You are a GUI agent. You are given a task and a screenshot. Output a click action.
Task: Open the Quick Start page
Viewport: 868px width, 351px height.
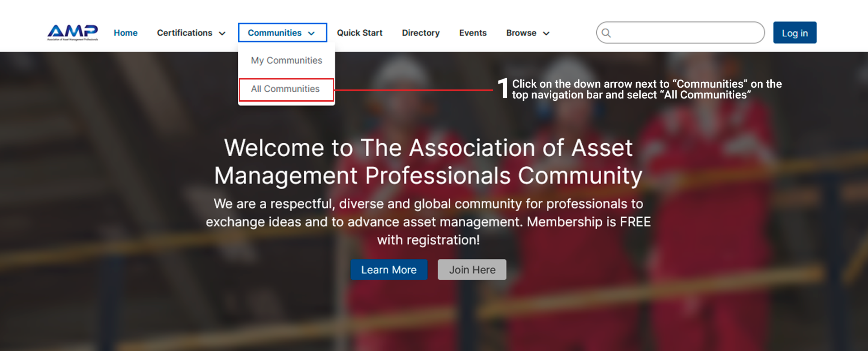click(x=359, y=33)
